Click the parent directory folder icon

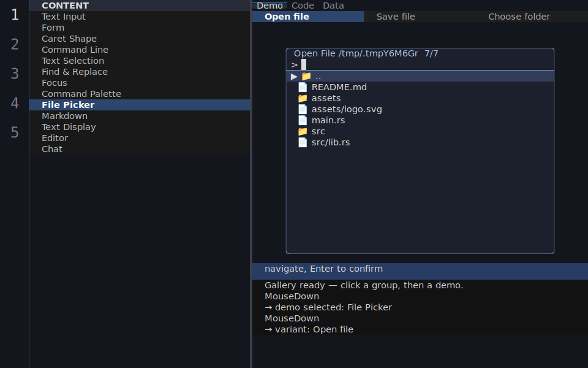pyautogui.click(x=306, y=76)
